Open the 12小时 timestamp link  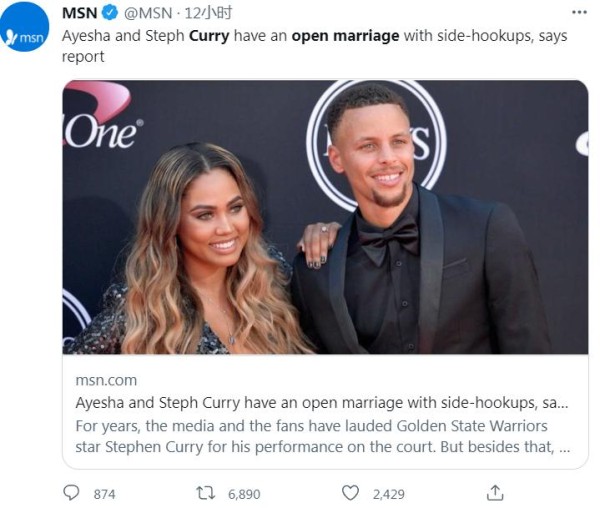(x=209, y=13)
